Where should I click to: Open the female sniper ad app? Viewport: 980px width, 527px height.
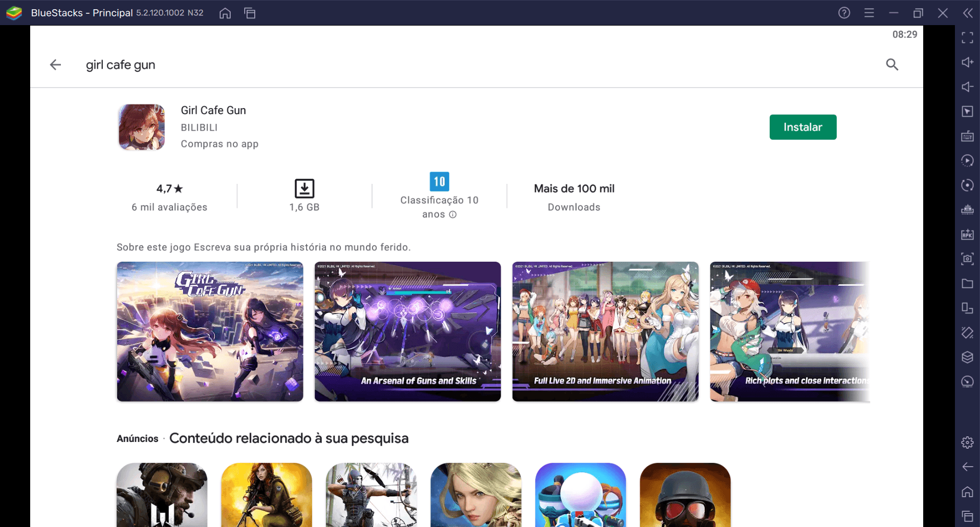click(x=267, y=495)
